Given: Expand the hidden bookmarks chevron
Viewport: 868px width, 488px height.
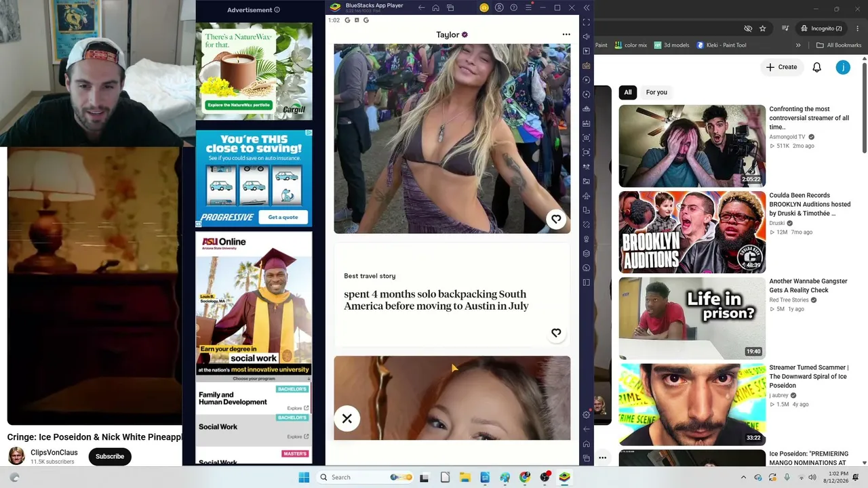Looking at the screenshot, I should point(798,45).
